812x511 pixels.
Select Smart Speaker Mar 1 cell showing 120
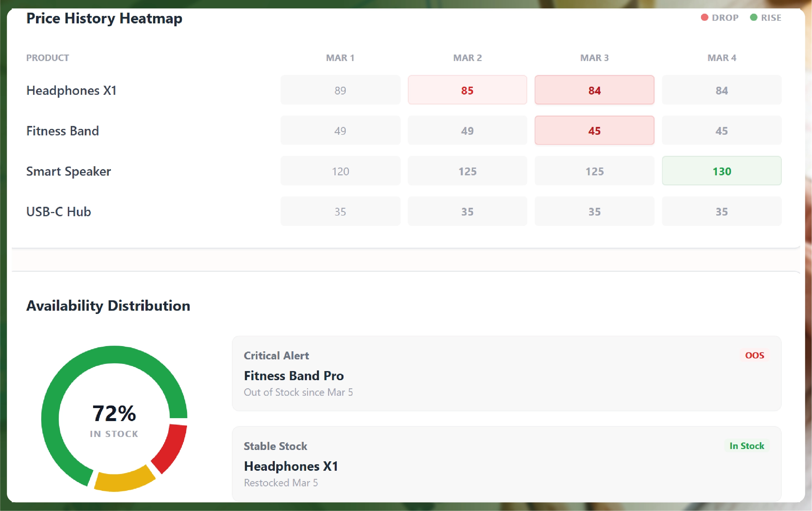coord(340,171)
